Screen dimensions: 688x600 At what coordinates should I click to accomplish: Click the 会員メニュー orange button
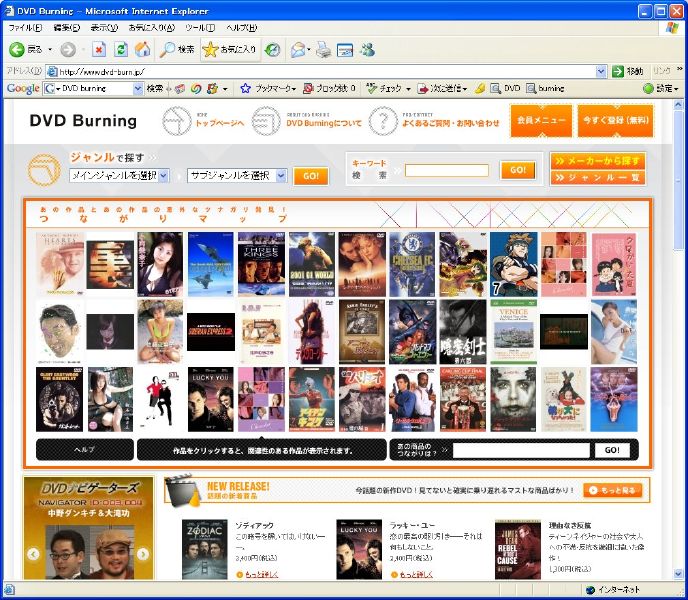541,120
